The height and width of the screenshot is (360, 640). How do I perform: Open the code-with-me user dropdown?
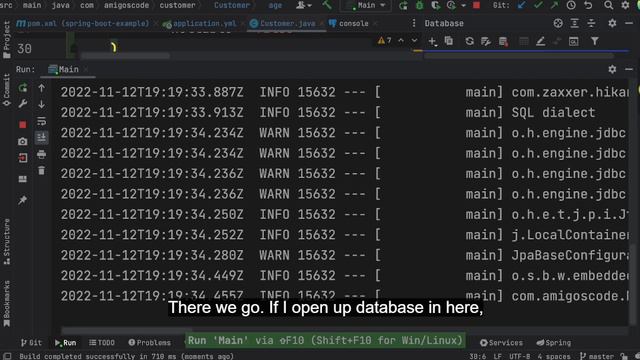click(x=304, y=5)
